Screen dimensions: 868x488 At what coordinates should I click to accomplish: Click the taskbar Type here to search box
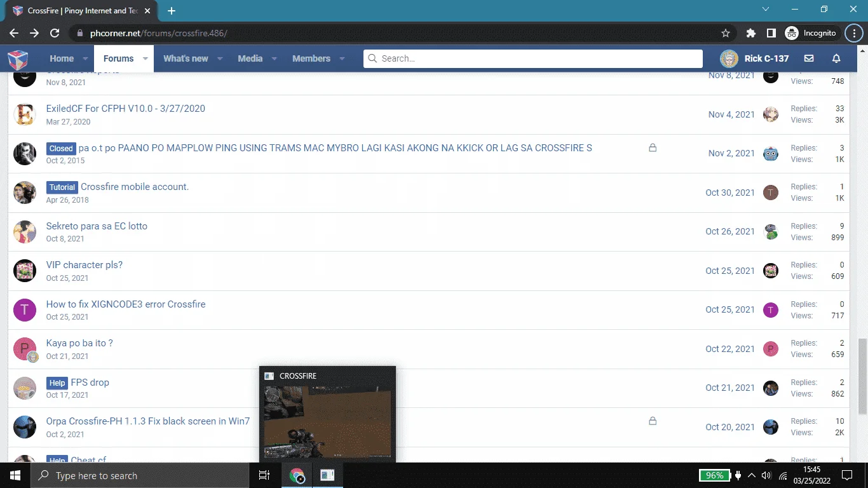[139, 475]
